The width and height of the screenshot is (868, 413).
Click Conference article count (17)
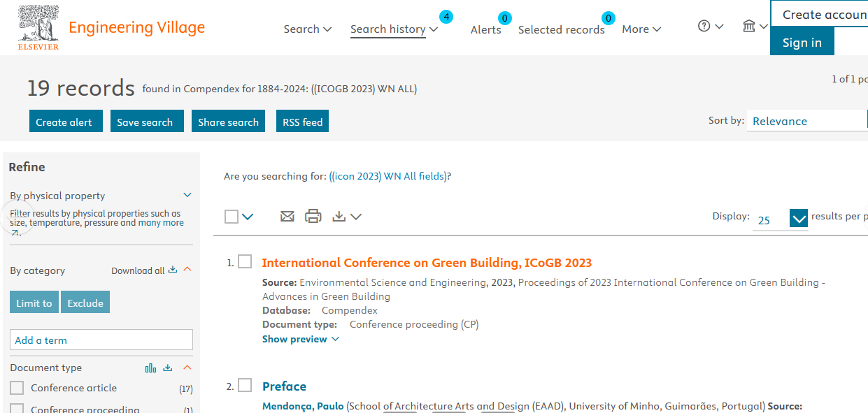pyautogui.click(x=186, y=389)
